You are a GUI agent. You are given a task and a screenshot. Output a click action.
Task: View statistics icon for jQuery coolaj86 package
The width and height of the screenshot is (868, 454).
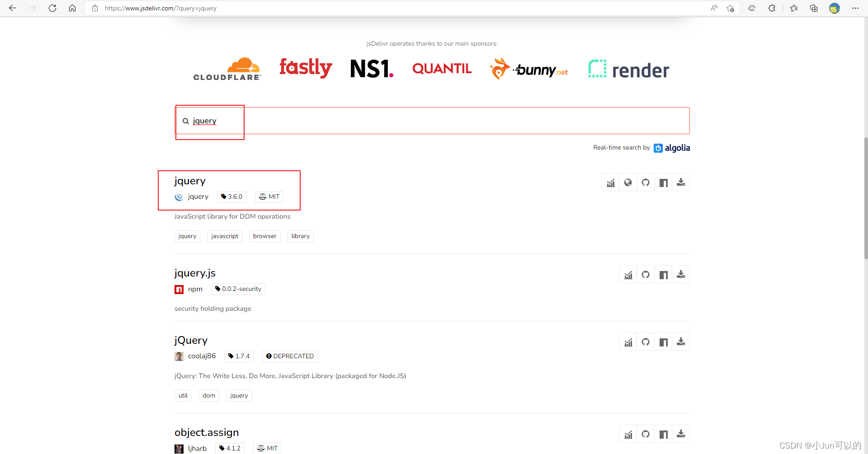tap(628, 342)
